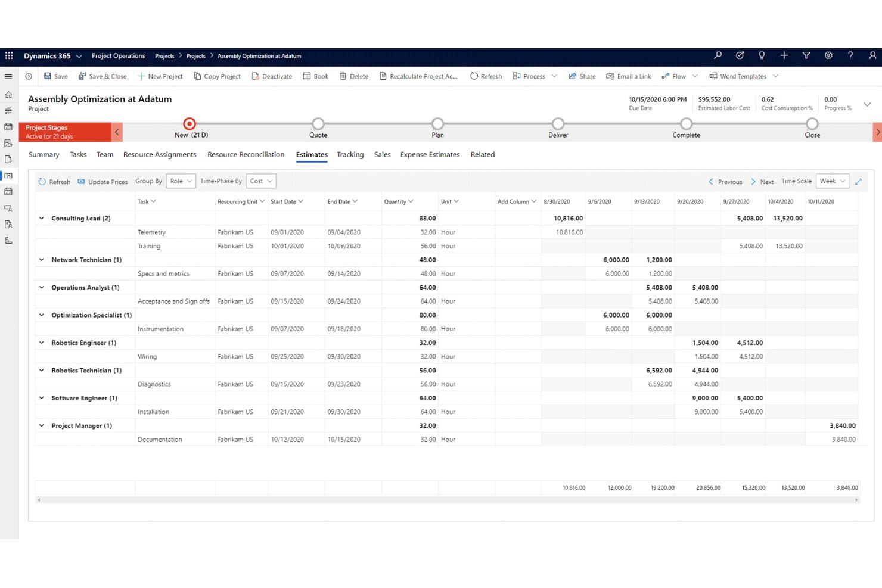This screenshot has width=882, height=588.
Task: Click the Next time period button
Action: pos(762,182)
